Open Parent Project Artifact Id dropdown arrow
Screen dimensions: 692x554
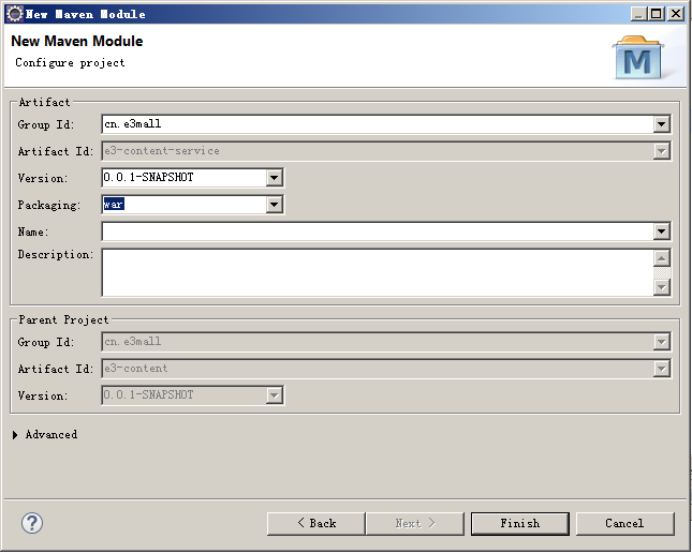click(x=661, y=369)
